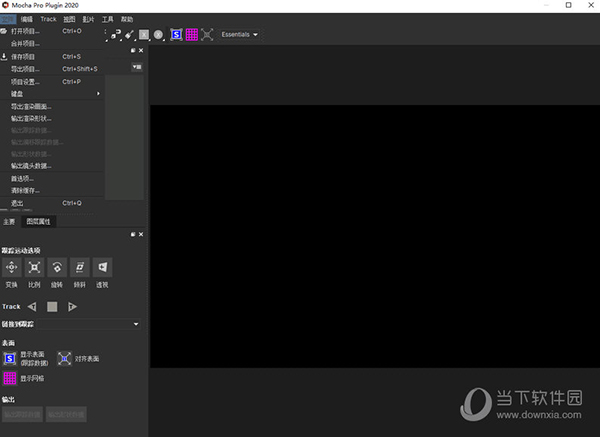Toggle the 变换 translation motion option
Screen dimensions: 600x437
[x=11, y=267]
